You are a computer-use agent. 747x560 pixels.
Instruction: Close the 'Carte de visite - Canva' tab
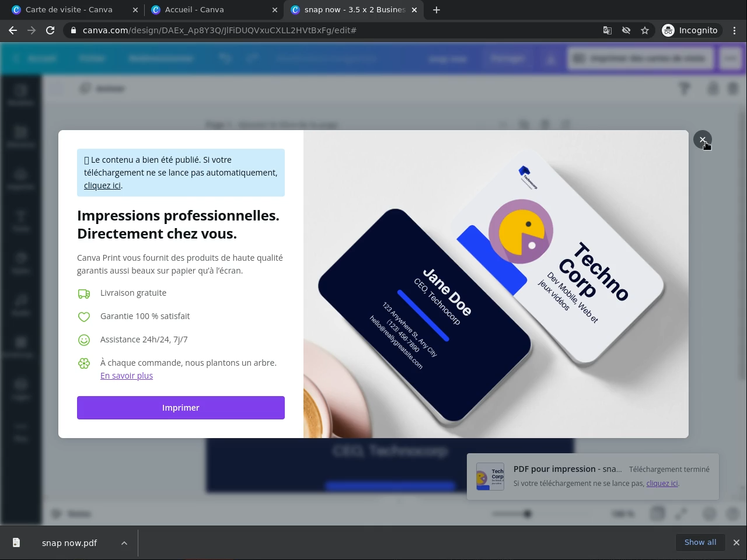(x=135, y=10)
